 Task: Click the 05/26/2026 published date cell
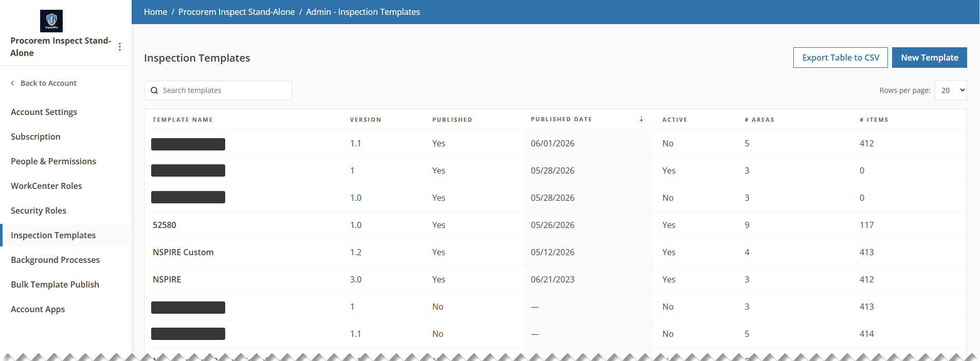tap(553, 225)
